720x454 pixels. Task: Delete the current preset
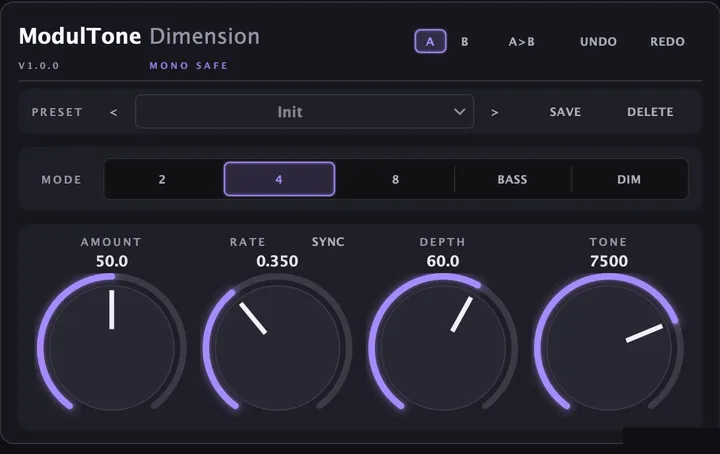[650, 112]
